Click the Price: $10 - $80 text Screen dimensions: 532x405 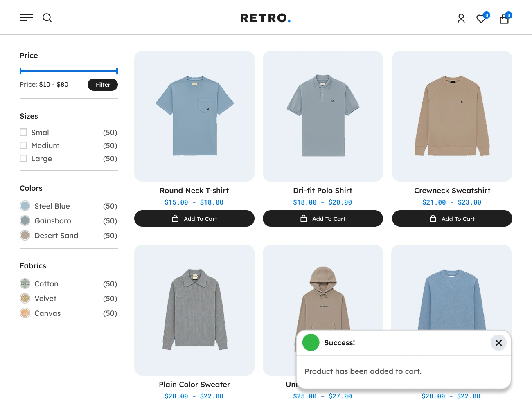[x=44, y=84]
